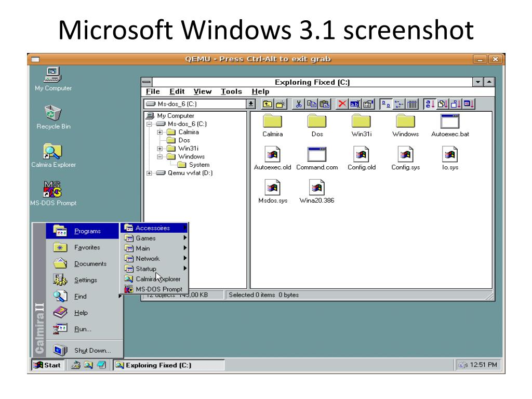Click the magnifier folder quick-launch icon
The height and width of the screenshot is (399, 532).
(88, 365)
